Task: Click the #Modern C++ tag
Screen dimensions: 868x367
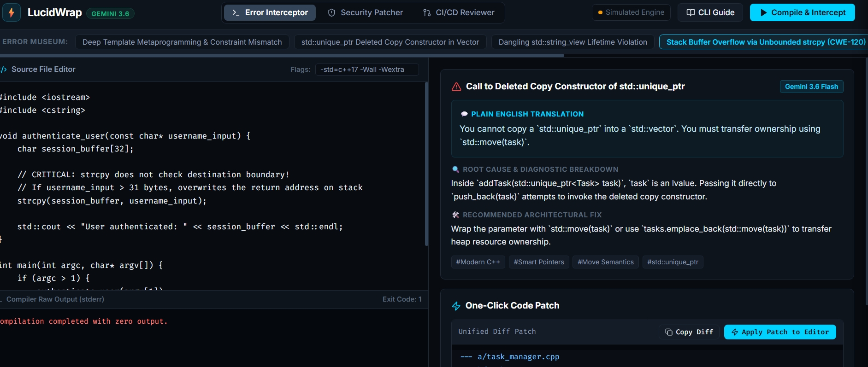Action: pyautogui.click(x=478, y=262)
